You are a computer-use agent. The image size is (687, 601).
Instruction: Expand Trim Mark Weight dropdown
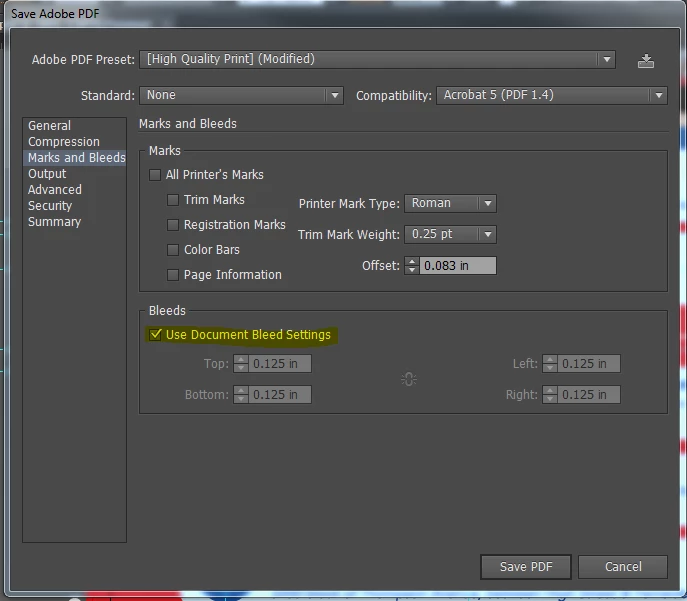point(450,235)
